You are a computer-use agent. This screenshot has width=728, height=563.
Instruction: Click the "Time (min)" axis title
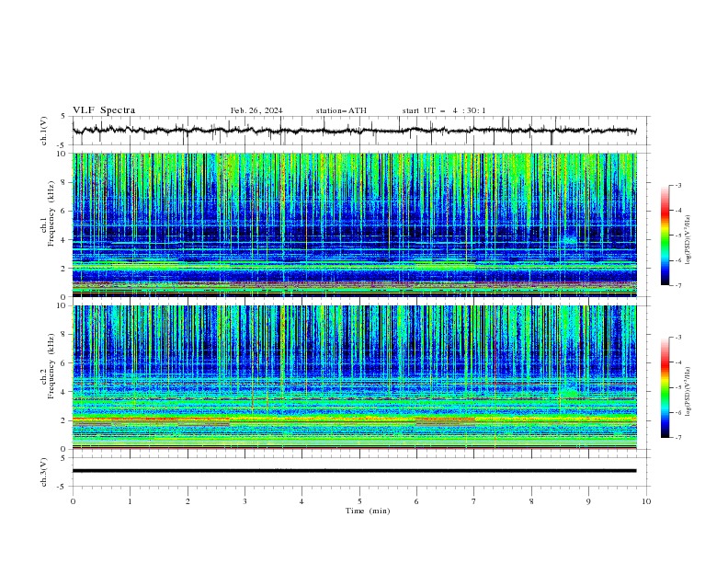pyautogui.click(x=368, y=511)
